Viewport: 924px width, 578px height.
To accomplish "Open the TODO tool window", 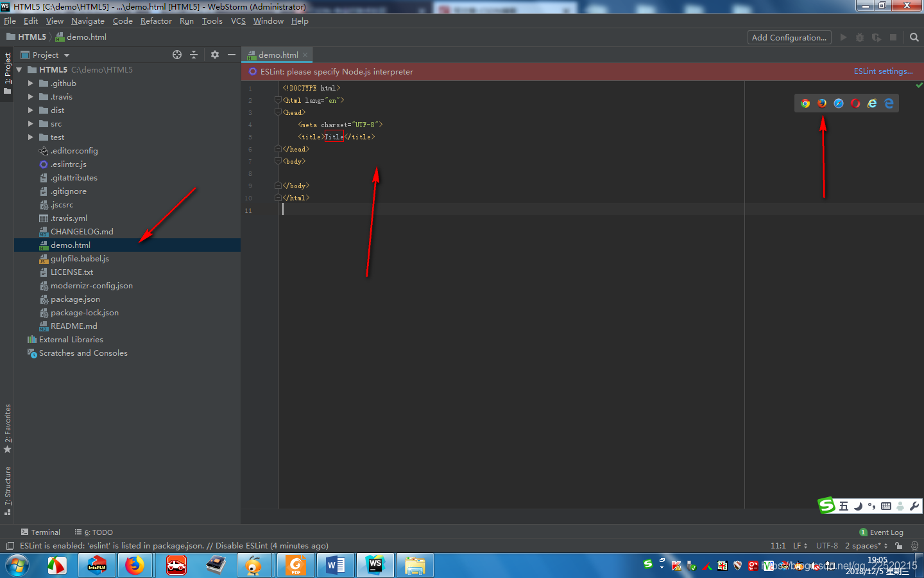I will [94, 532].
